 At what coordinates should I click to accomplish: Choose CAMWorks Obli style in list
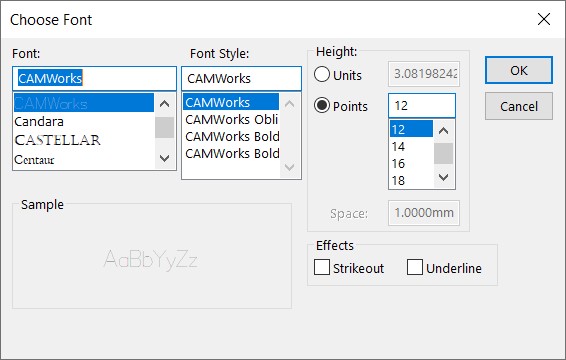231,120
